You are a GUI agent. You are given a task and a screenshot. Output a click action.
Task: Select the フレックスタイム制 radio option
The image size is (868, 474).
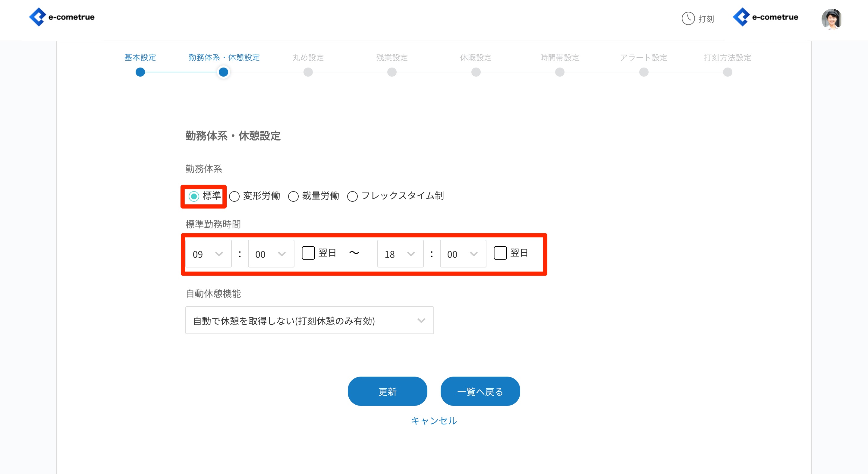point(352,196)
